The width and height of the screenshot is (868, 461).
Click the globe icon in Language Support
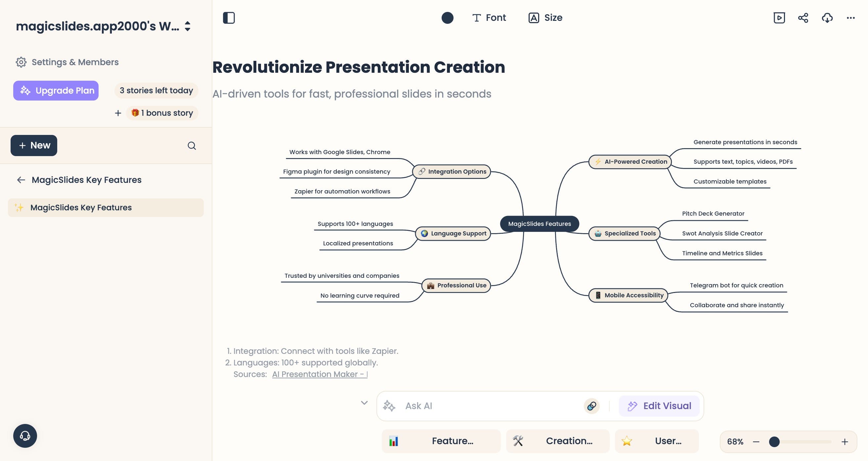pos(424,233)
